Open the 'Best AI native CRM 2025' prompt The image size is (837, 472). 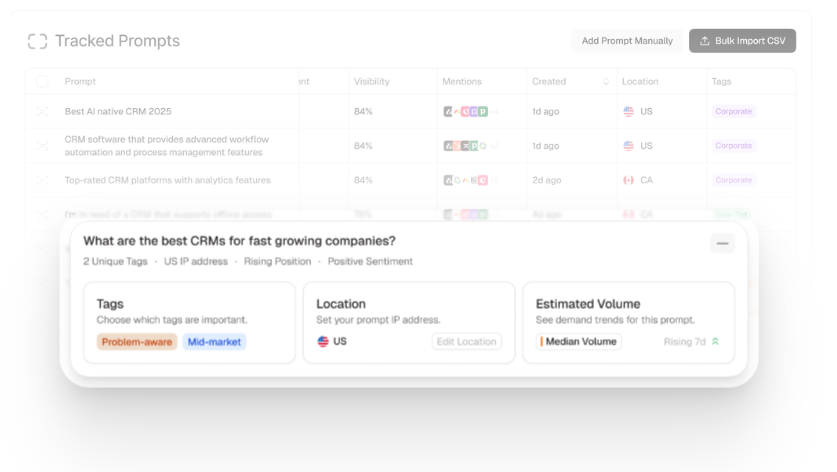[x=118, y=111]
